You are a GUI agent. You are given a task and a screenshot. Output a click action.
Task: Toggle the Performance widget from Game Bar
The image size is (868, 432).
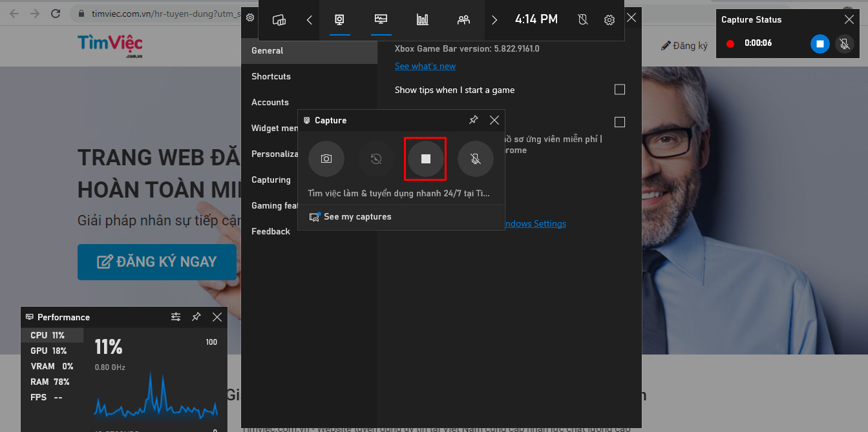pos(381,20)
